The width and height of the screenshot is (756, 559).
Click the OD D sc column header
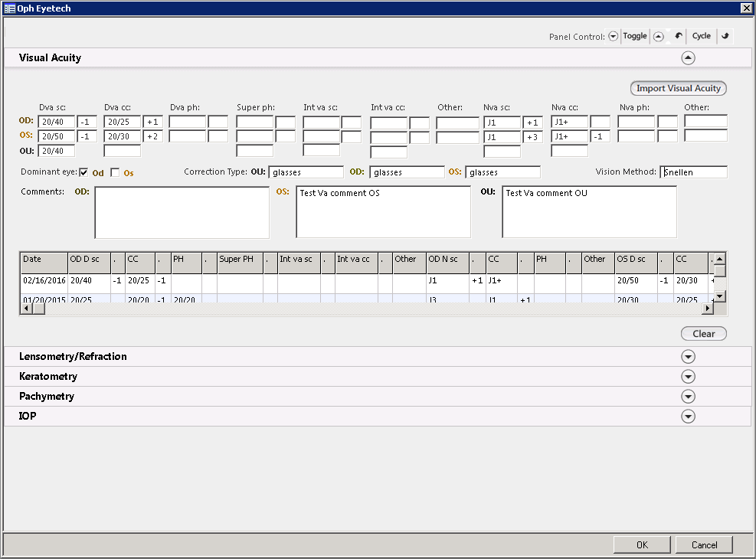pos(89,263)
